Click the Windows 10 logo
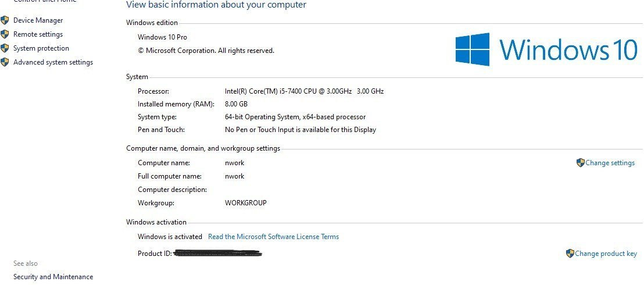 546,49
